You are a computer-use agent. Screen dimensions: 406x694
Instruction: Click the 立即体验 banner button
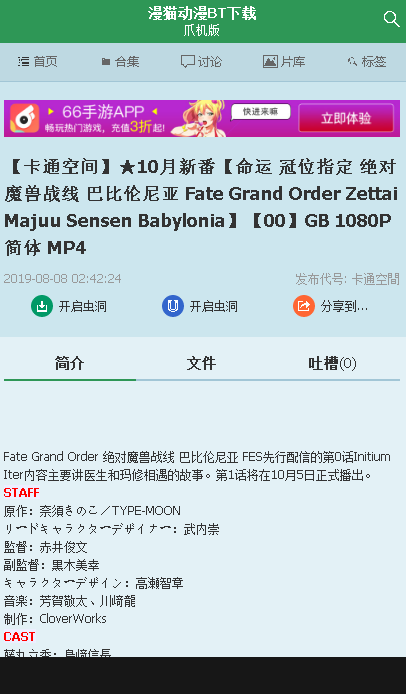pyautogui.click(x=346, y=118)
